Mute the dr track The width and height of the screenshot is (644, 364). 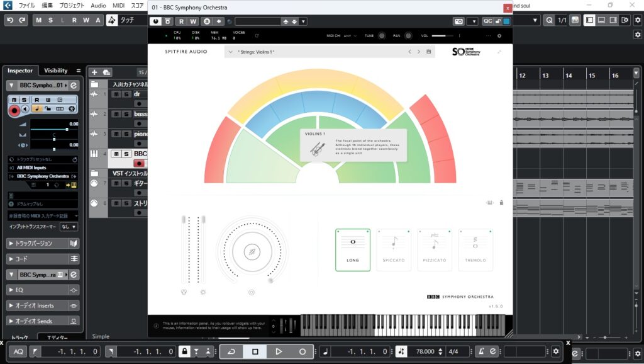click(116, 94)
